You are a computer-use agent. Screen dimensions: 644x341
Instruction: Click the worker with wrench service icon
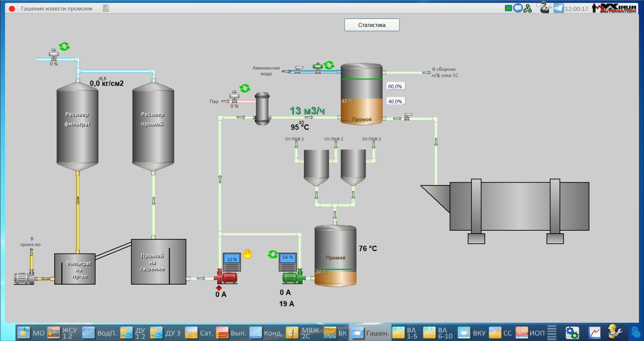click(x=615, y=332)
